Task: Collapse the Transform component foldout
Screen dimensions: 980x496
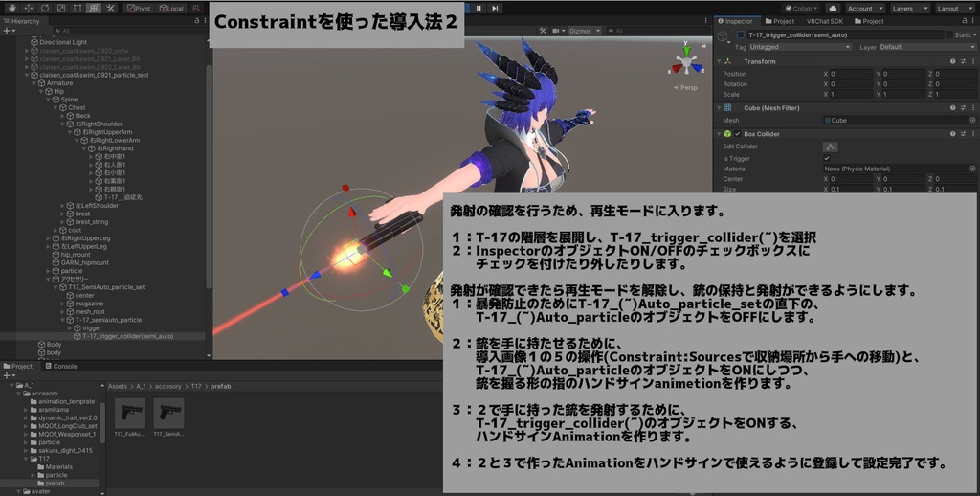Action: [719, 61]
